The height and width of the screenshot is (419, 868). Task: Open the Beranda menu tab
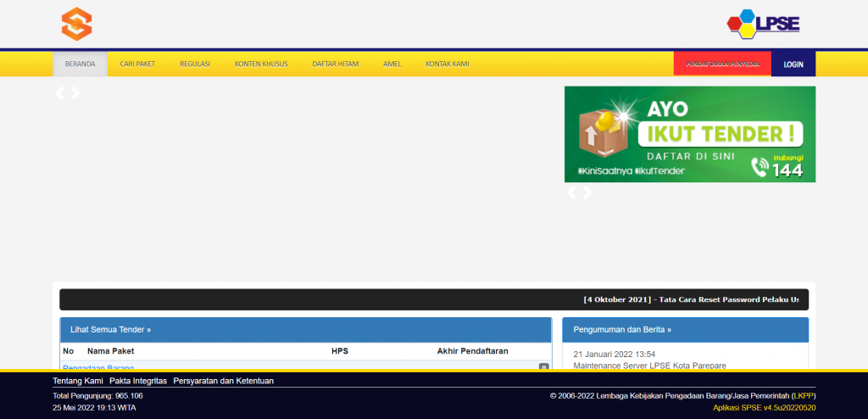click(x=80, y=64)
